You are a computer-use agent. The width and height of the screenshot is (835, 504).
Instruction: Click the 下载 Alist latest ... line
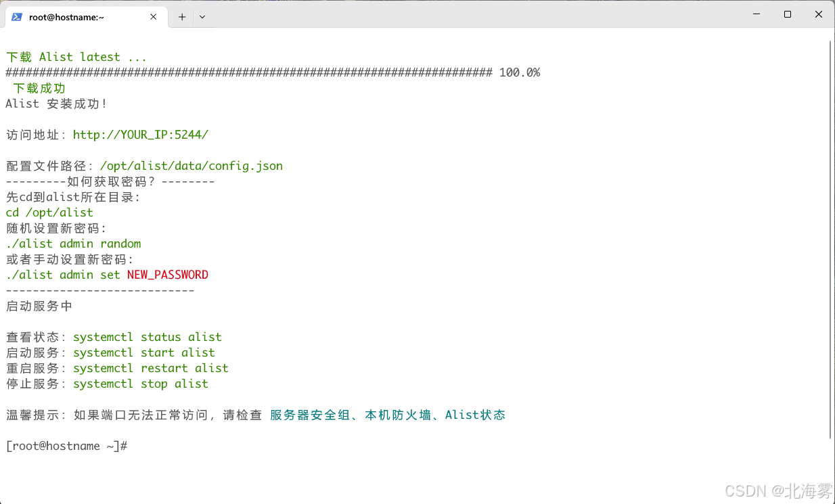point(76,57)
